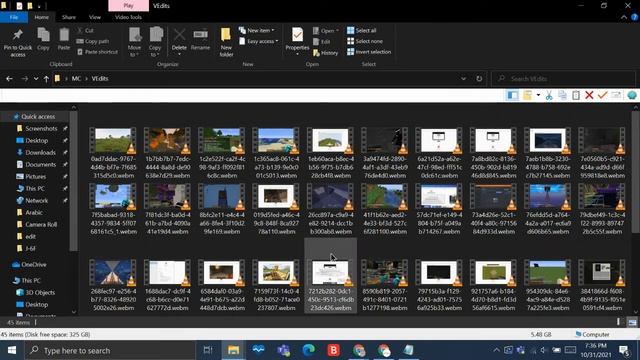Open Microsoft Edge from taskbar
The image size is (640, 360).
(309, 350)
